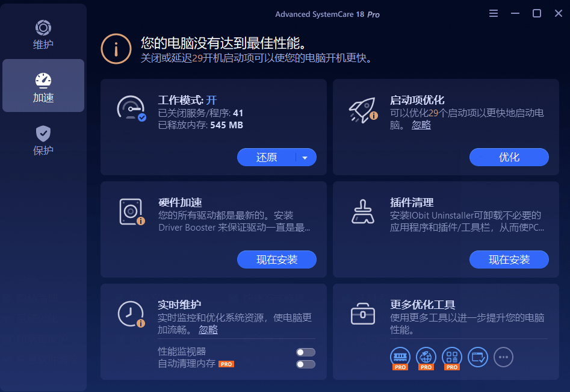Open the RAM cleaner PRO tool icon
The height and width of the screenshot is (392, 570).
click(400, 356)
